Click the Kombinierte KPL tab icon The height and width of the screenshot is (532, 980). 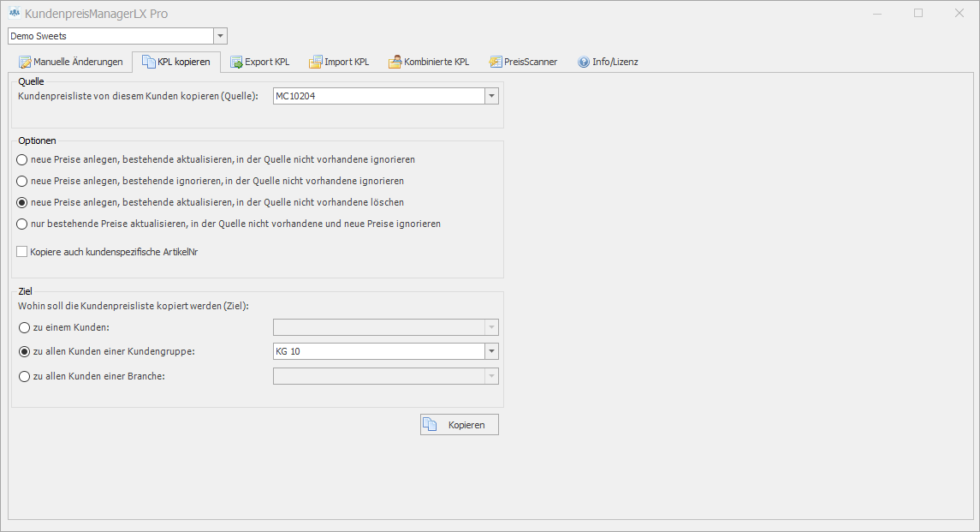point(395,62)
